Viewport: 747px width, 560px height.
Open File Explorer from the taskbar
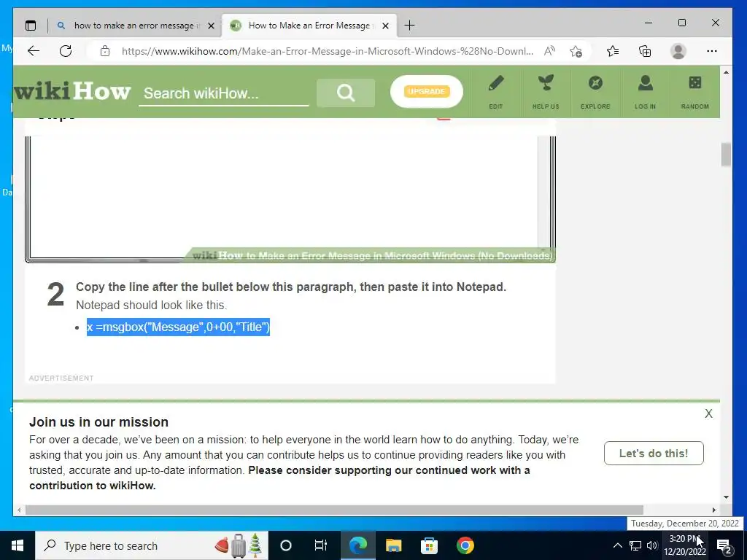[393, 545]
